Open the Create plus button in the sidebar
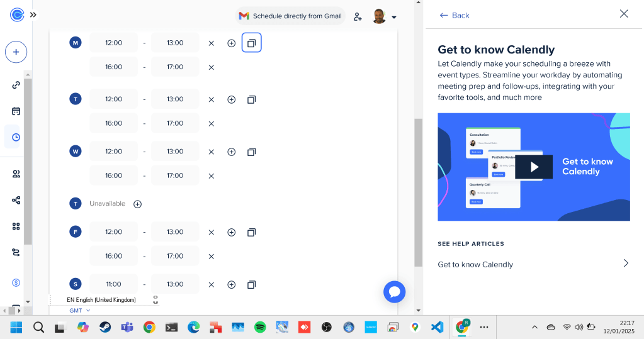This screenshot has width=644, height=339. click(x=16, y=52)
